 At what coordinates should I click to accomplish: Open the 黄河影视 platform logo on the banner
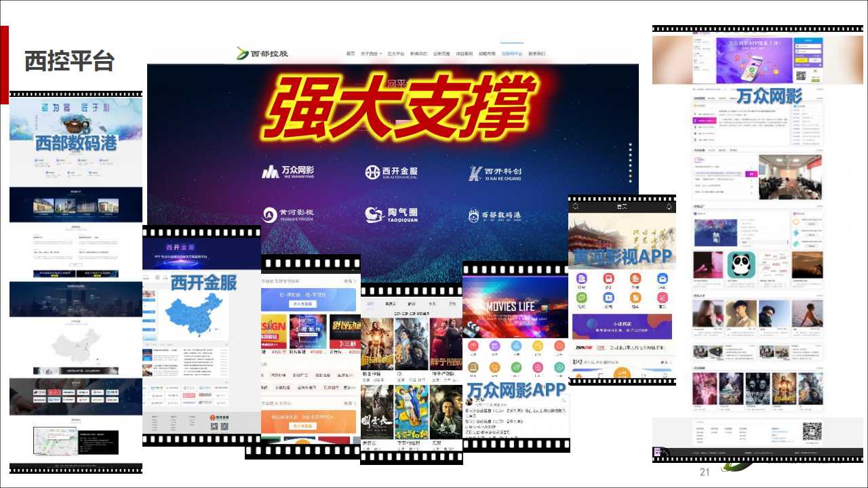(288, 215)
